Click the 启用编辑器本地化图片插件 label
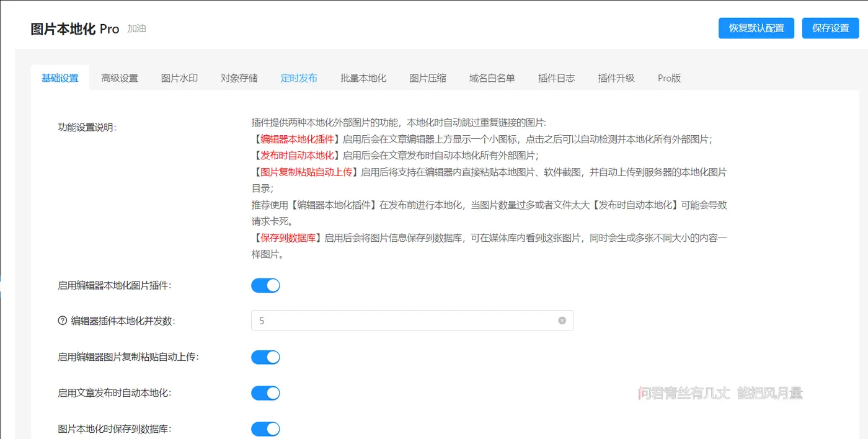This screenshot has width=868, height=439. tap(115, 286)
